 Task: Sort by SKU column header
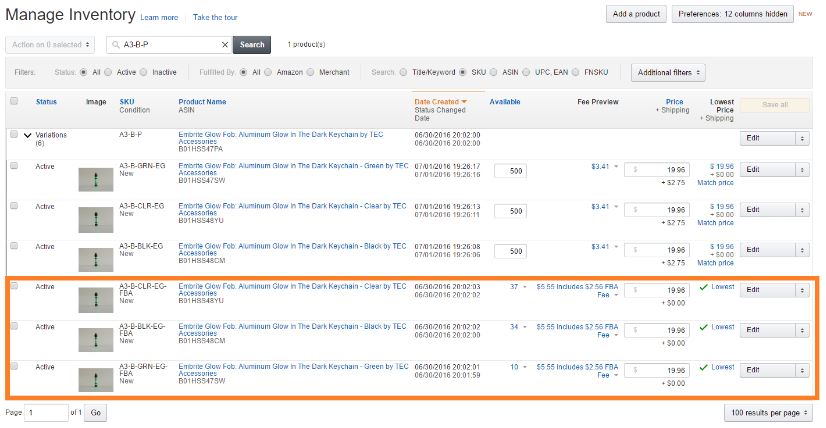(127, 102)
